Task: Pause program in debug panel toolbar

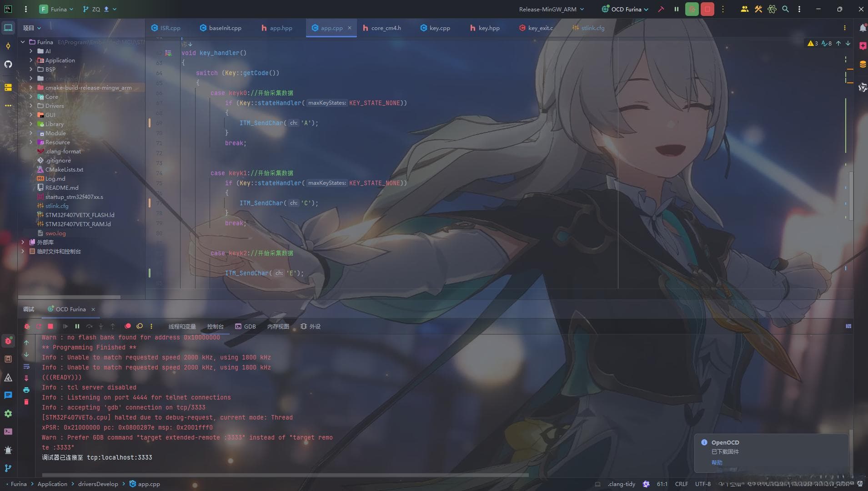Action: pos(77,326)
